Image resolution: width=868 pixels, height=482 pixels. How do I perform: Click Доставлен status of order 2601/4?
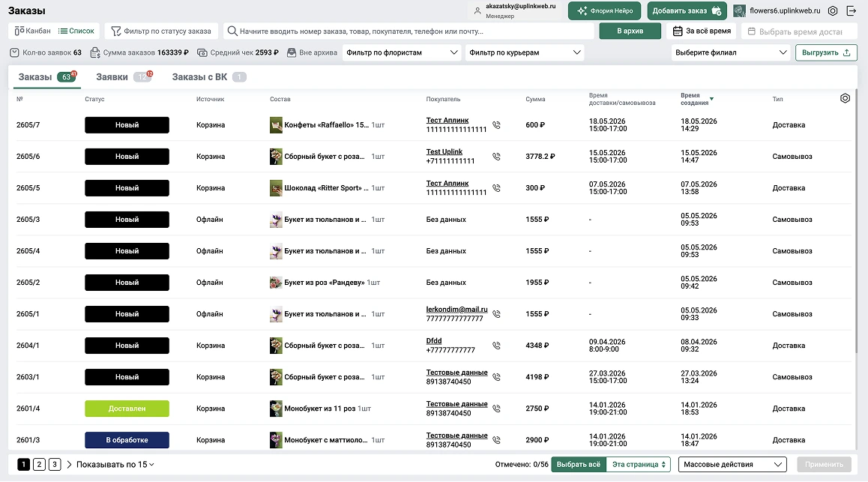coord(127,409)
